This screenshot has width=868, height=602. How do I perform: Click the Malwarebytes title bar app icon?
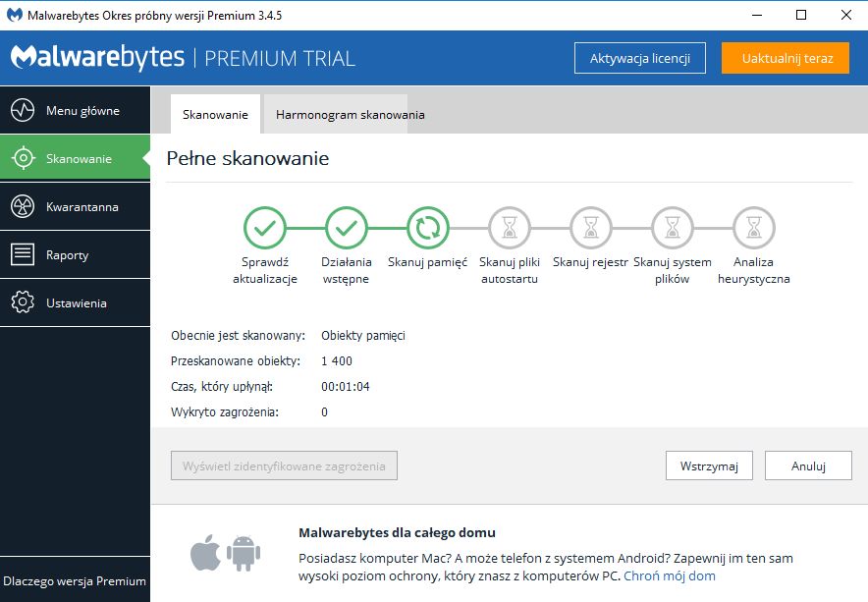coord(15,15)
